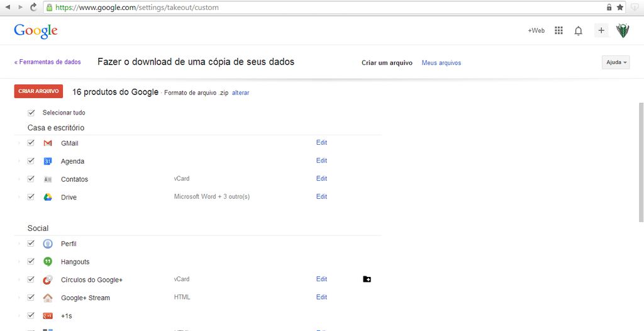644x331 pixels.
Task: Click the browser address bar URL
Action: [x=136, y=8]
